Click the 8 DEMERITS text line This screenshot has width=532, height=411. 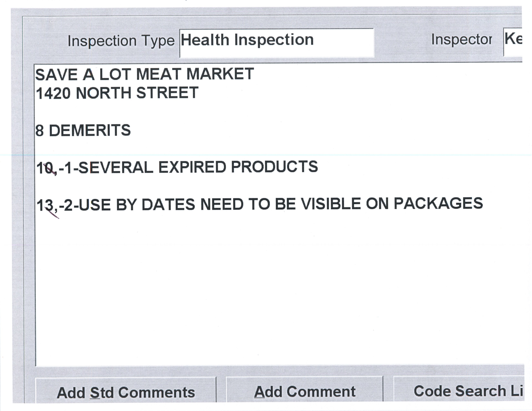click(x=83, y=131)
